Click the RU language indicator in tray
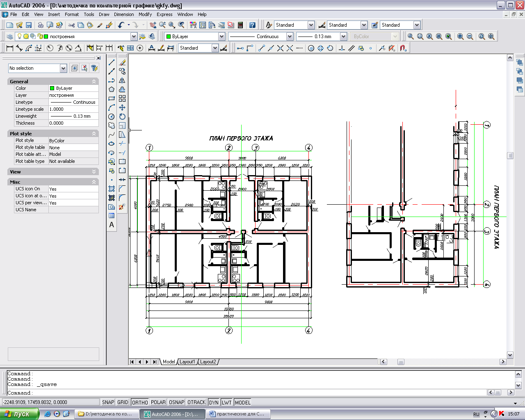The image size is (525, 420). 476,414
